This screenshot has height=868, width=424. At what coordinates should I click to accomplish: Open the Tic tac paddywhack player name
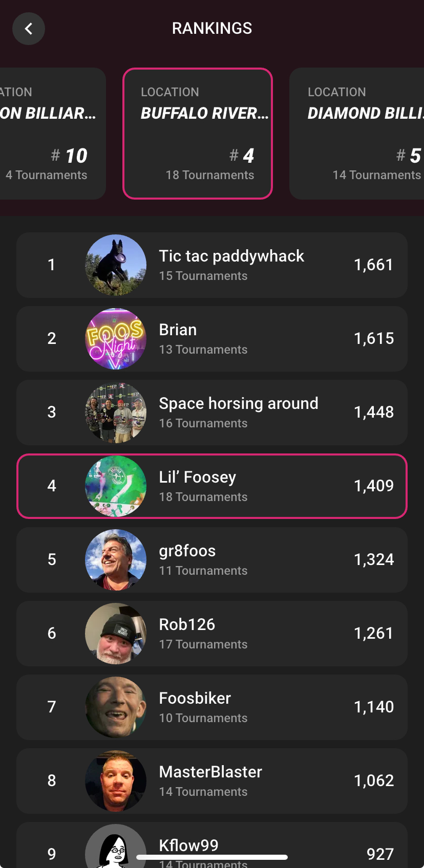tap(231, 256)
